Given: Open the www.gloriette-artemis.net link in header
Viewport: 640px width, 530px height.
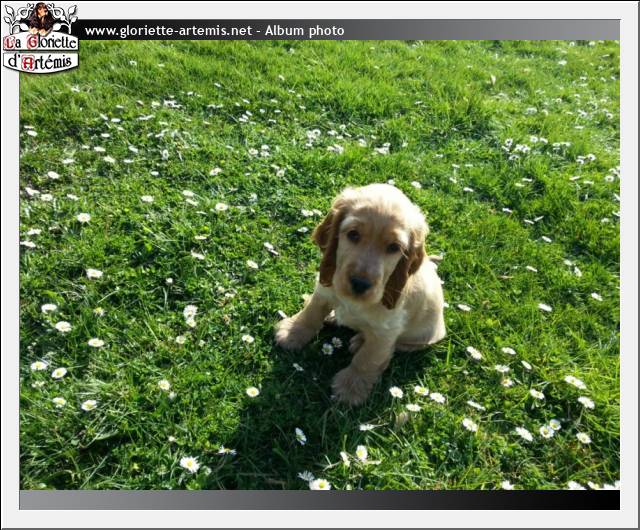Looking at the screenshot, I should (168, 31).
